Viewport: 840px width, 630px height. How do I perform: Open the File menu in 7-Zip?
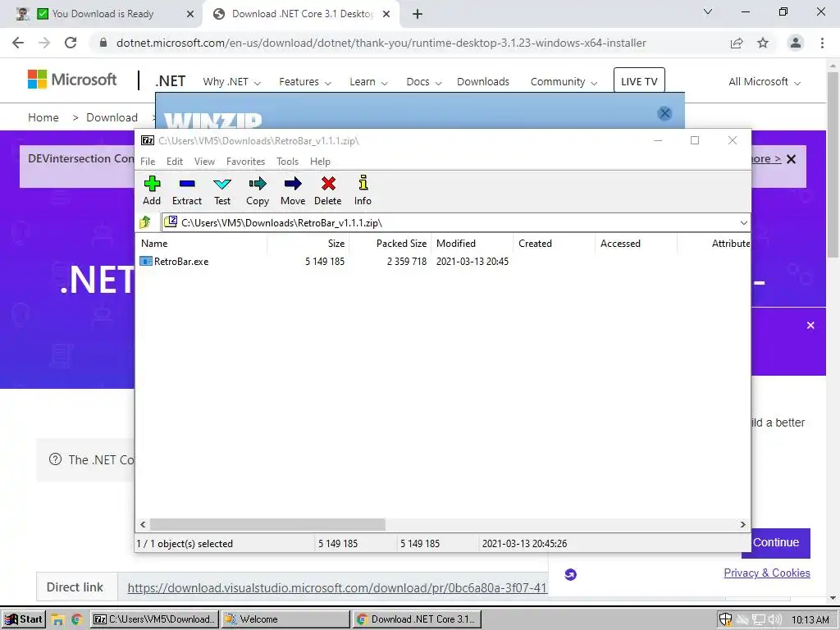coord(148,162)
